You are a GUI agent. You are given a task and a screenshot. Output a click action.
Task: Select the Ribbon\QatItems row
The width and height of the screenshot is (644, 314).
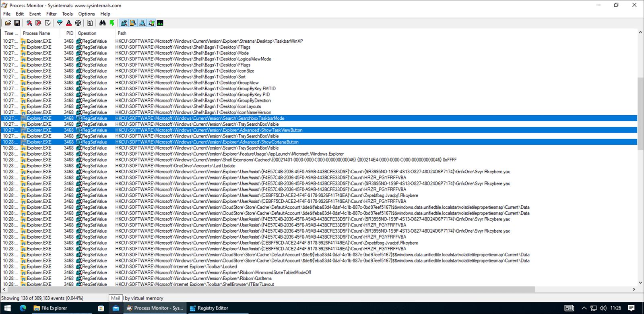coord(320,279)
